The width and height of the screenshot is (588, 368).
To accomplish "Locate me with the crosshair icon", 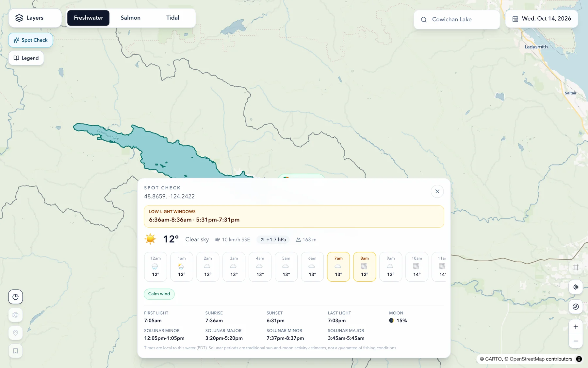I will tap(576, 287).
